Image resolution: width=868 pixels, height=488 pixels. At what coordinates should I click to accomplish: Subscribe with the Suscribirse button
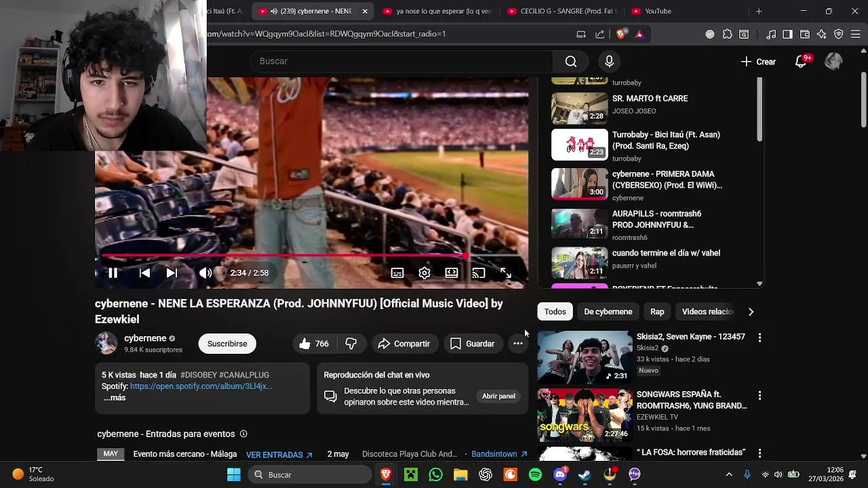(227, 344)
